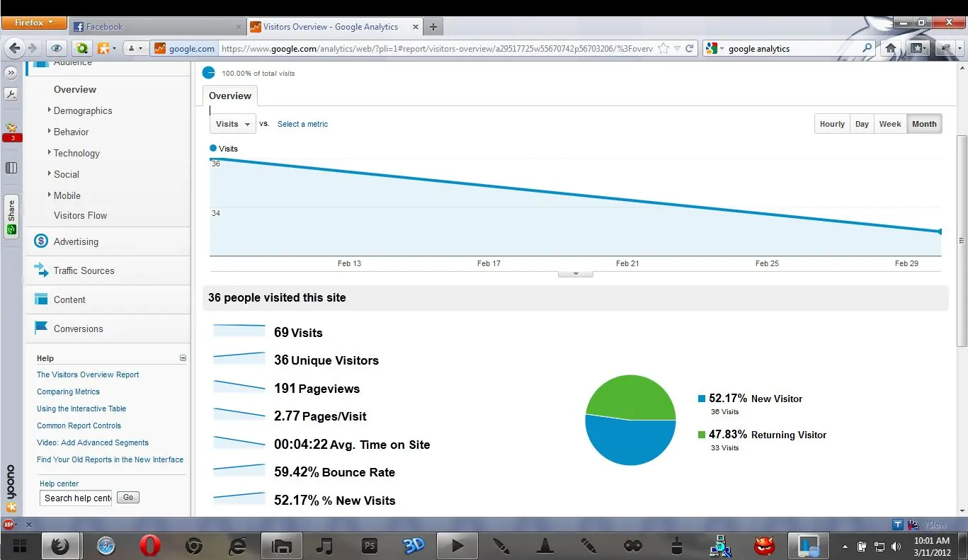
Task: Adjust volume via the system tray speaker
Action: coord(896,547)
